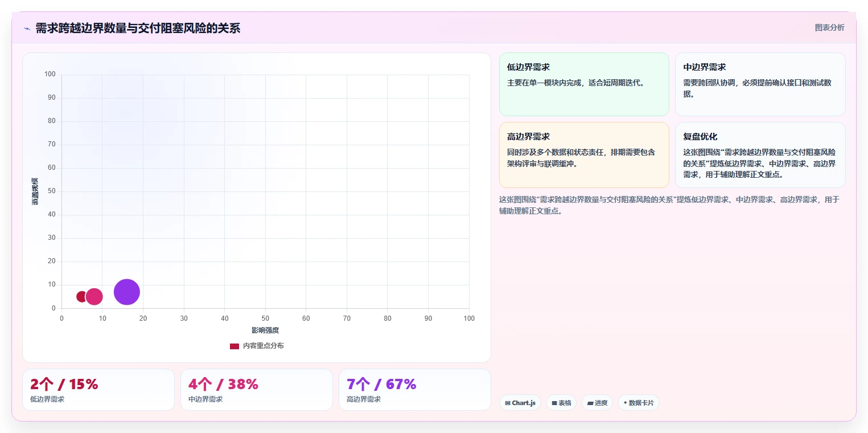
Task: Click the 4个 / 38% stat card
Action: pos(256,390)
